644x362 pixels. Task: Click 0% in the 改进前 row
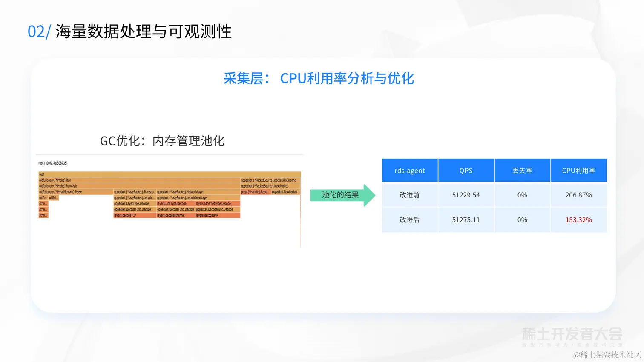point(522,195)
